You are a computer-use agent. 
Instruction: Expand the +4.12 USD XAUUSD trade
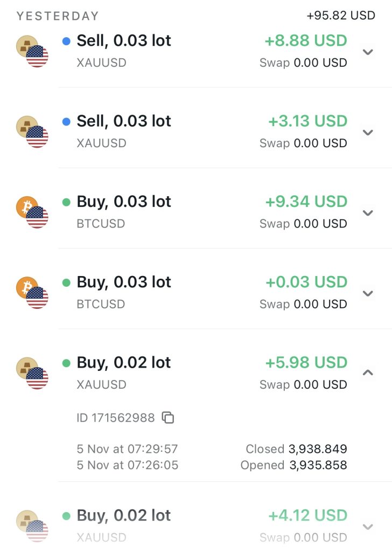(x=368, y=527)
